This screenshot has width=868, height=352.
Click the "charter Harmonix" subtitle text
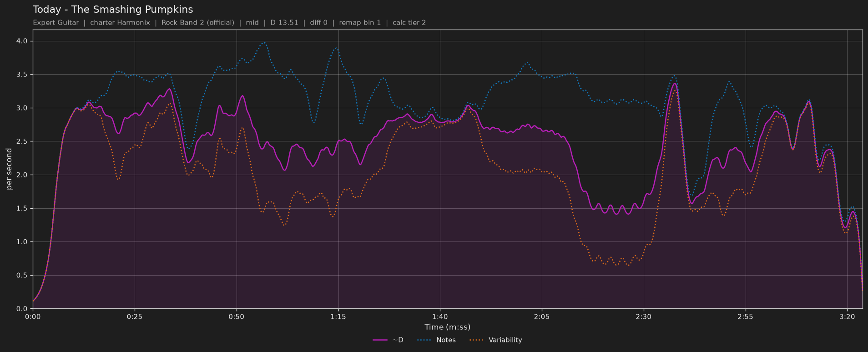click(120, 23)
